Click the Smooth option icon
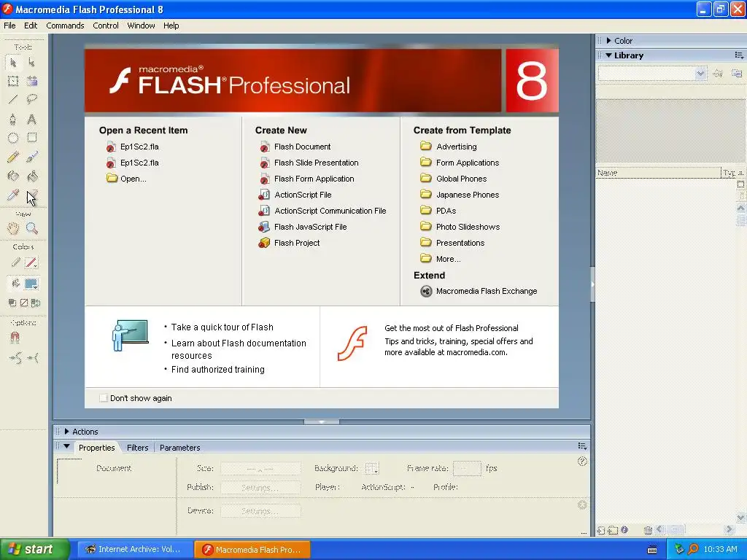This screenshot has height=560, width=747. tap(15, 357)
